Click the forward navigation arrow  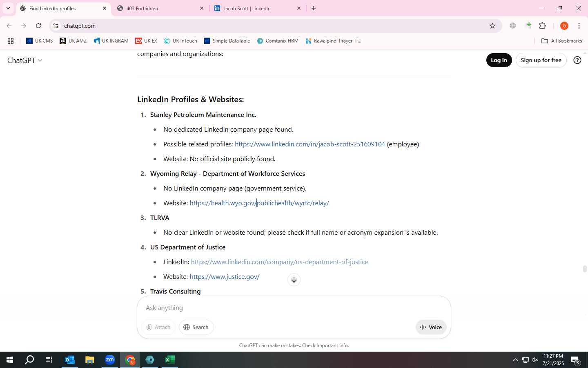point(24,26)
